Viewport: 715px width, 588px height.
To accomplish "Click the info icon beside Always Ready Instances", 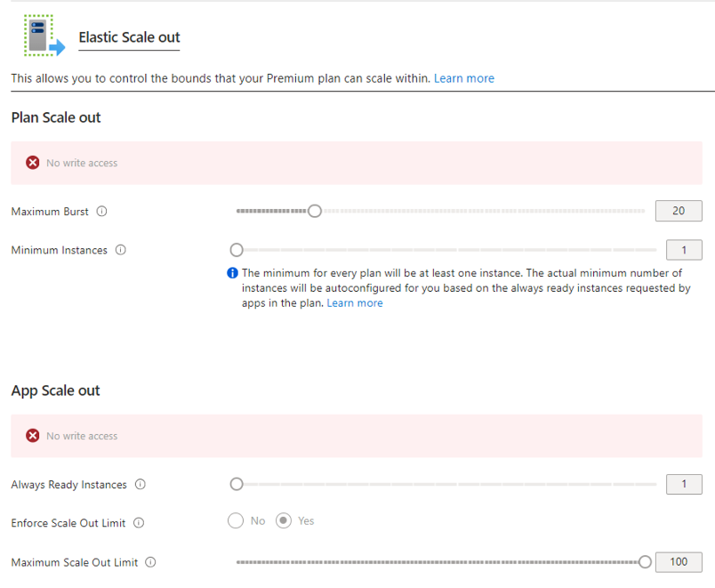I will [140, 484].
